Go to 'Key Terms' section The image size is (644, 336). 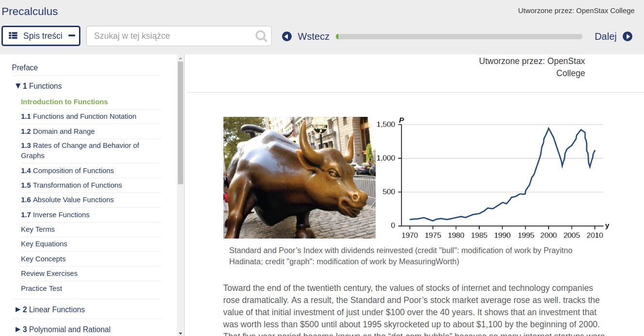(x=38, y=229)
